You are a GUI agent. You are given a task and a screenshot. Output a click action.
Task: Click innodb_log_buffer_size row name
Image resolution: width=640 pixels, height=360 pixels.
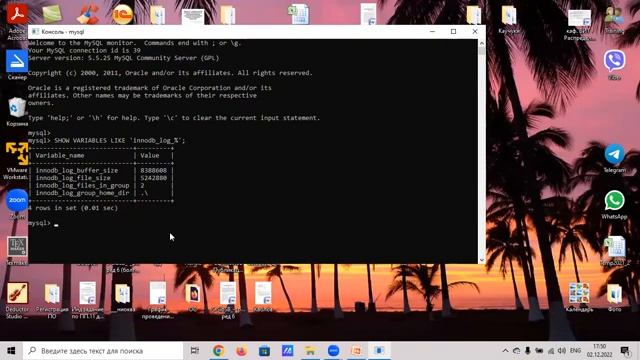pyautogui.click(x=77, y=170)
